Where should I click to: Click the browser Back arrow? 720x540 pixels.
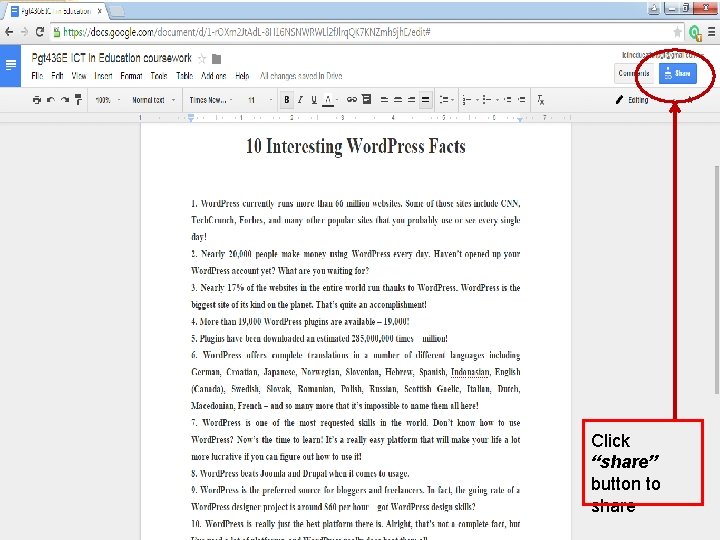coord(9,32)
